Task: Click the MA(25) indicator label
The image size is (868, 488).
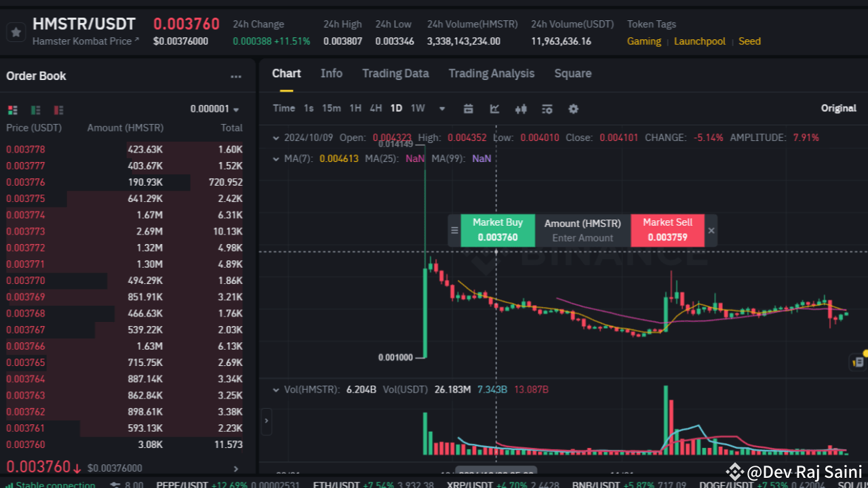Action: [381, 159]
